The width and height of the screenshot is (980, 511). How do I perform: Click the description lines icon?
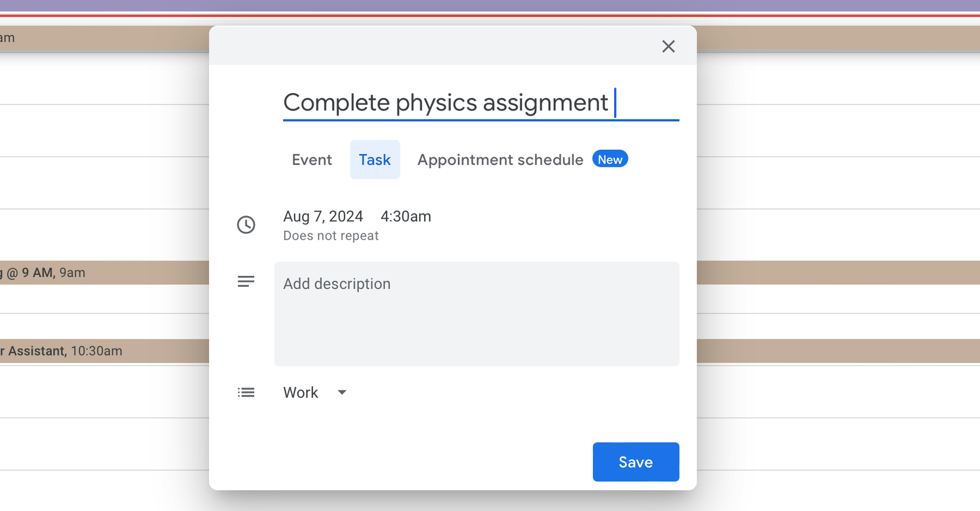(x=246, y=281)
